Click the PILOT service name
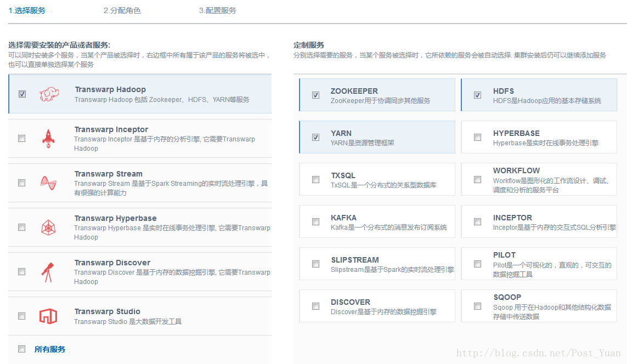 (504, 255)
